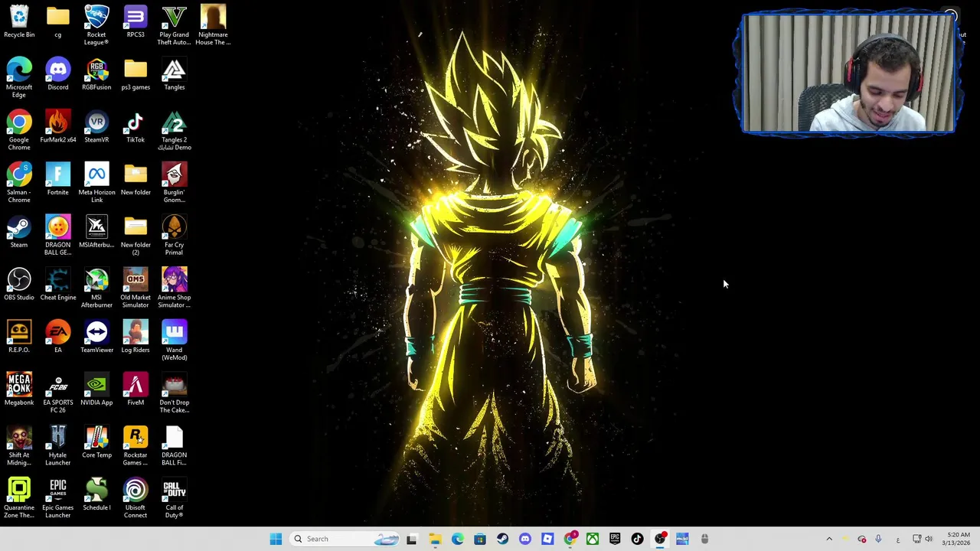
Task: Select the Play Grand Theft Auto shortcut
Action: (174, 24)
